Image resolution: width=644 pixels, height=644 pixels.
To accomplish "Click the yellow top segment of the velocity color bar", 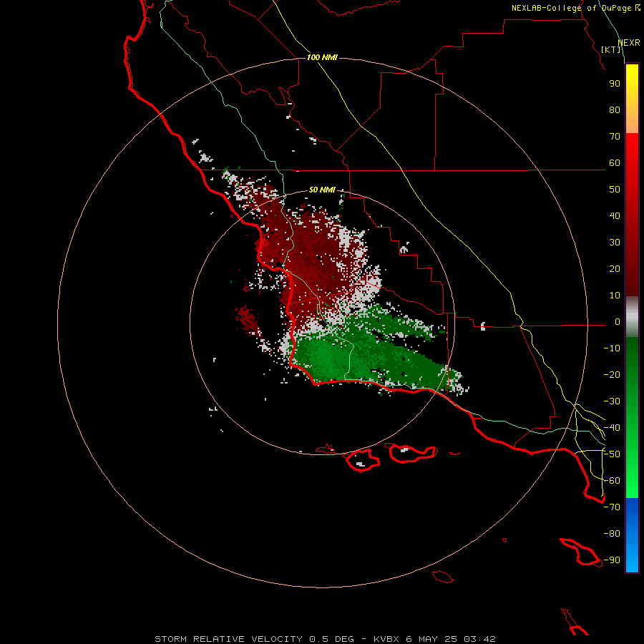I will pyautogui.click(x=632, y=99).
